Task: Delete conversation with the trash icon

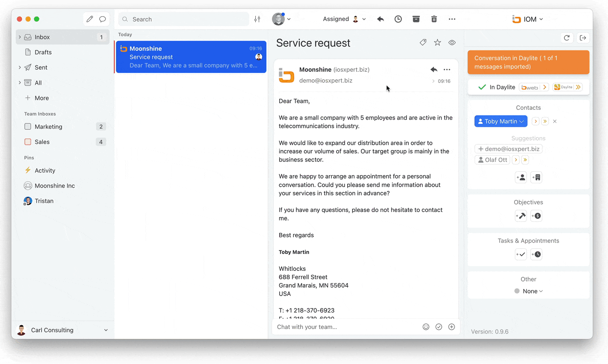Action: tap(434, 19)
